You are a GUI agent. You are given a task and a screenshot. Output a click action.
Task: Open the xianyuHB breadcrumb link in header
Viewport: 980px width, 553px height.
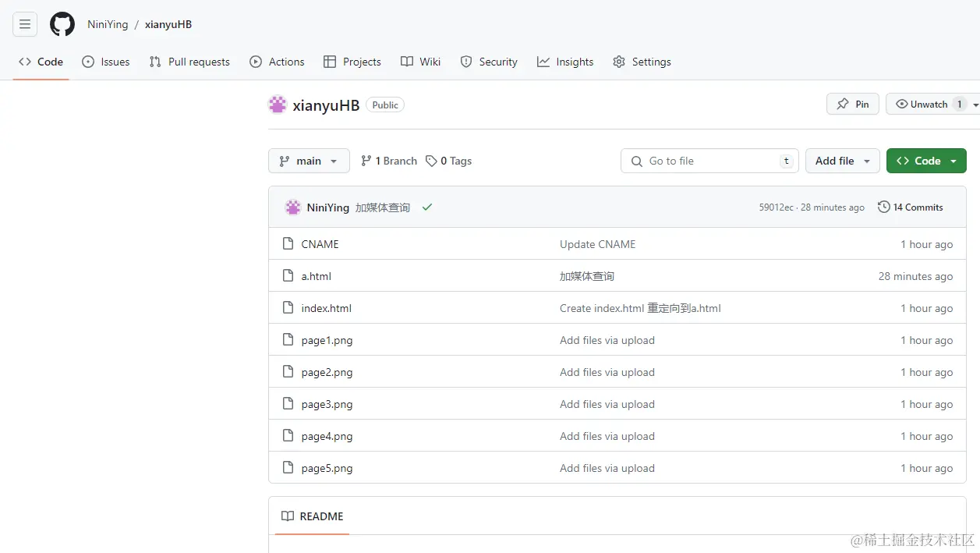(x=168, y=24)
